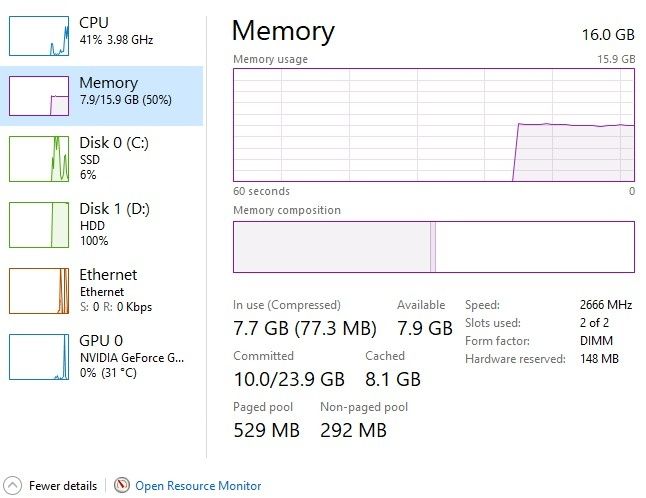Click the Ethernet throughput thumbnail graph
Image resolution: width=646 pixels, height=498 pixels.
click(x=39, y=290)
